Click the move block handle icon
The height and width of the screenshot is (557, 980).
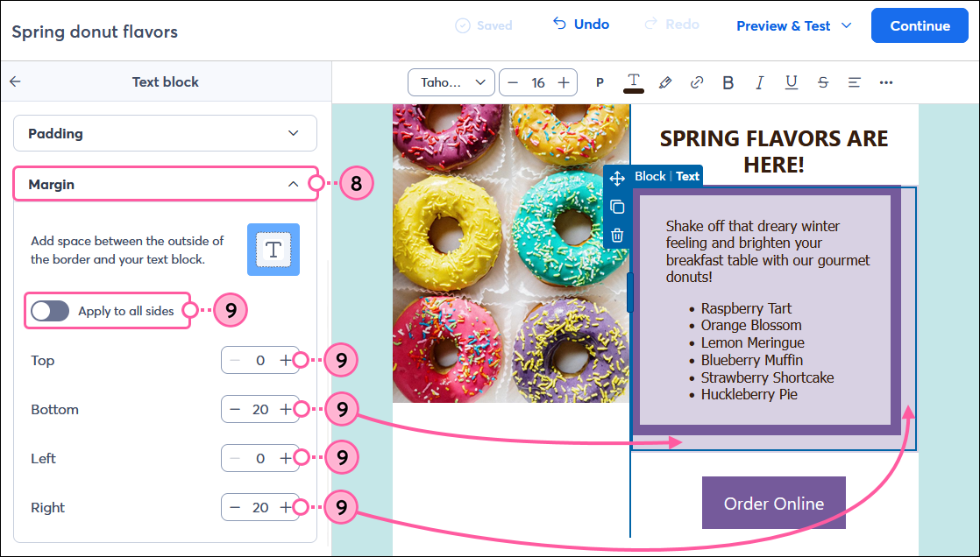click(617, 179)
